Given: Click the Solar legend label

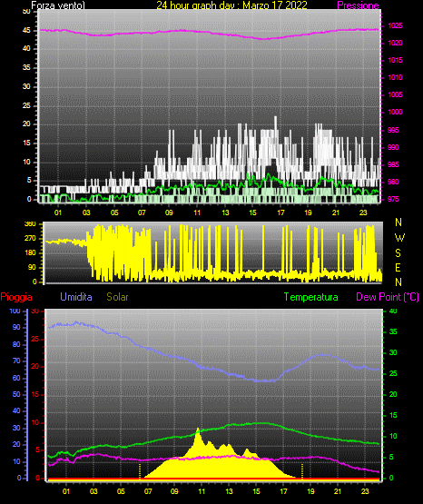Looking at the screenshot, I should [x=118, y=297].
